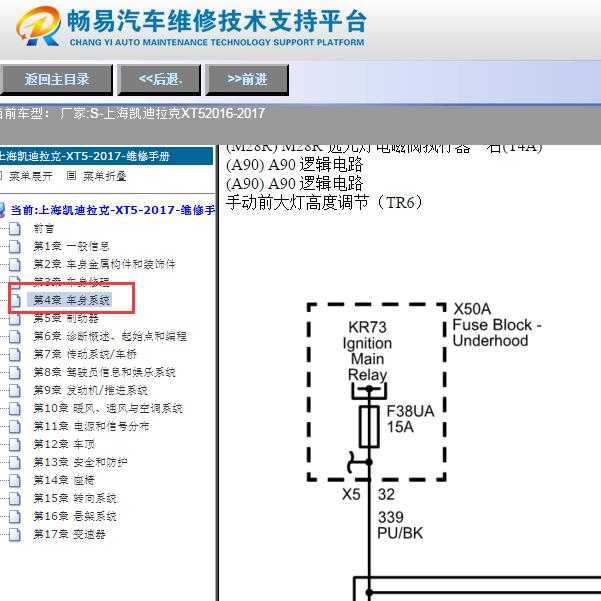Open the 前言 tree item
Viewport: 601px width, 601px height.
tap(44, 228)
